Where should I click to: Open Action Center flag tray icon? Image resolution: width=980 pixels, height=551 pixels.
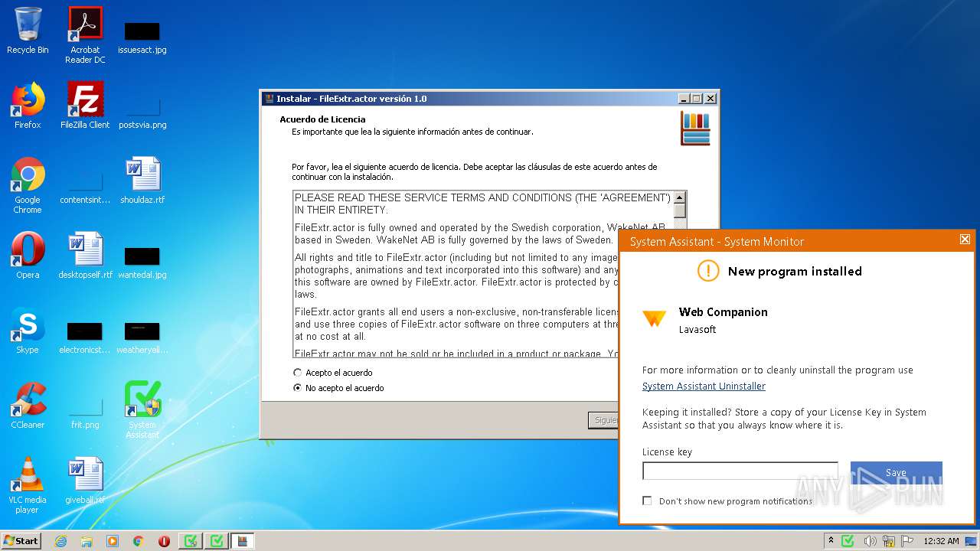pyautogui.click(x=906, y=541)
